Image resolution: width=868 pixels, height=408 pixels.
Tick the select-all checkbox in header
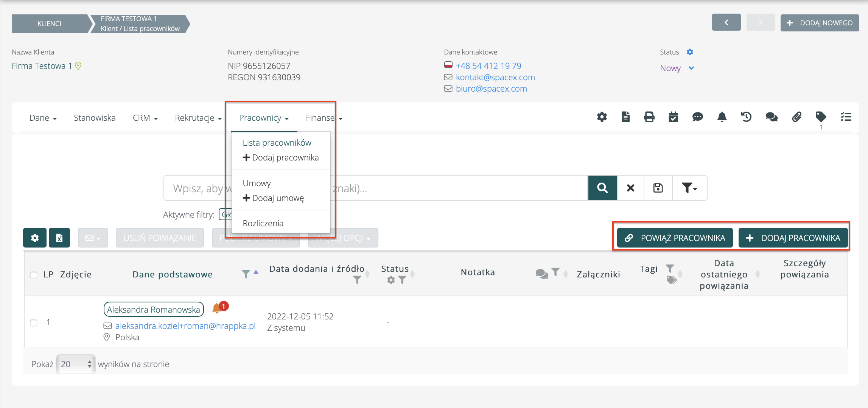tap(34, 275)
